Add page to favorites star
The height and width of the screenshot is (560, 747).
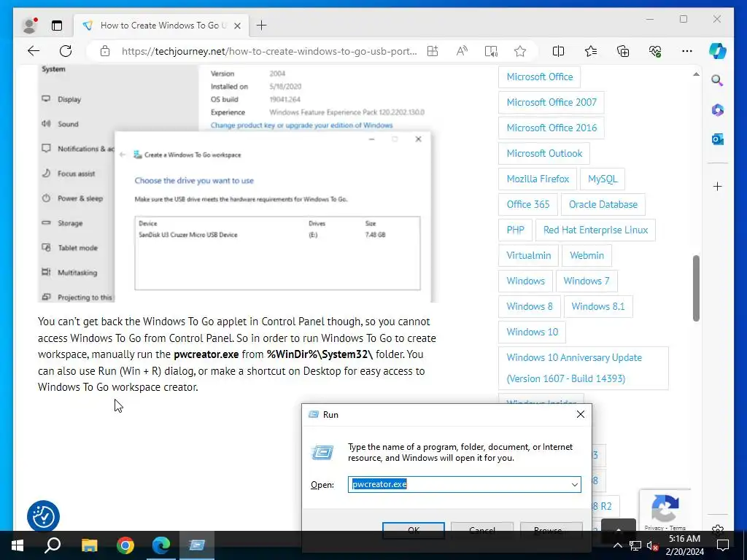[519, 51]
